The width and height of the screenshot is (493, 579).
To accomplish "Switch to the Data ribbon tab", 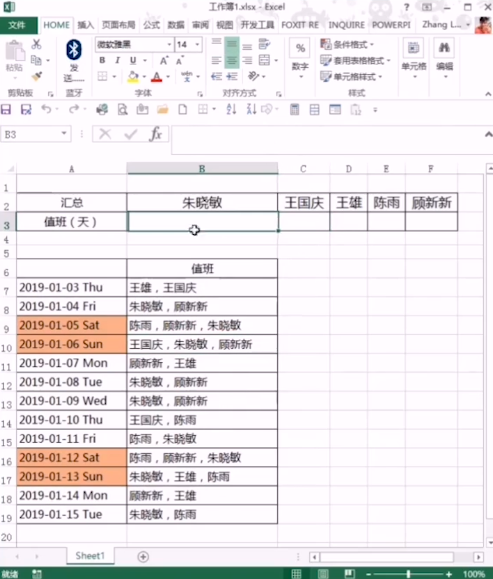I will [176, 25].
